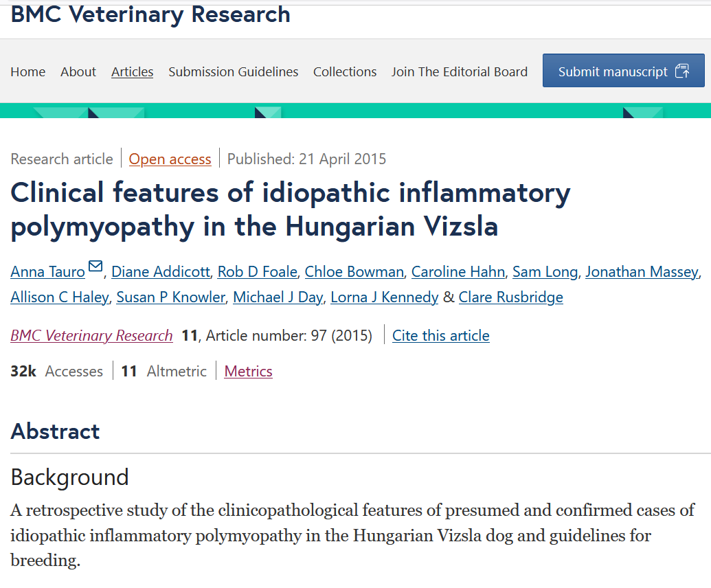Click the email envelope icon beside Anna Tauro
Viewport: 711px width, 588px height.
[x=95, y=267]
